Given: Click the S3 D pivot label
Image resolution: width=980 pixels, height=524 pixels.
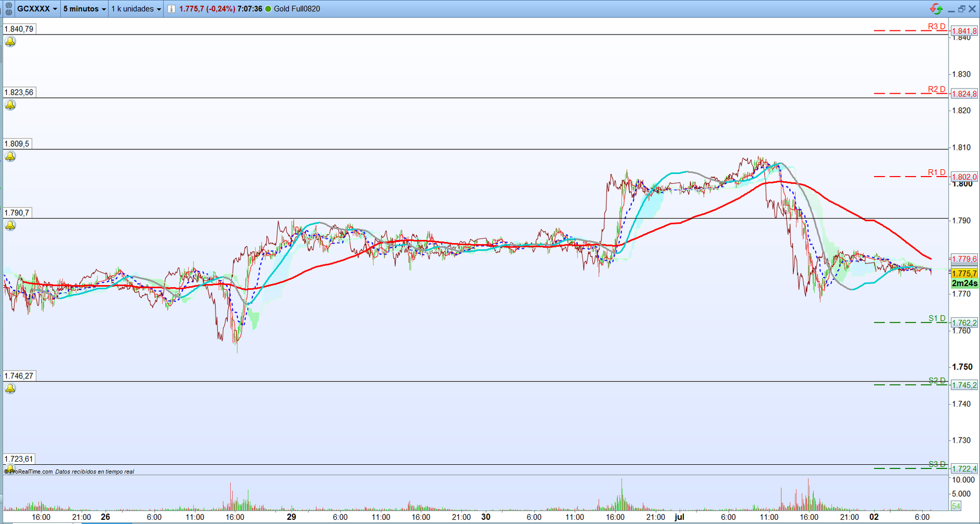Looking at the screenshot, I should [x=937, y=464].
